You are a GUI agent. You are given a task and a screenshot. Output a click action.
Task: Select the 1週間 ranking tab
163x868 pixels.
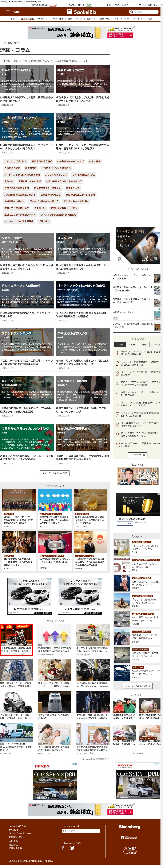click(144, 345)
